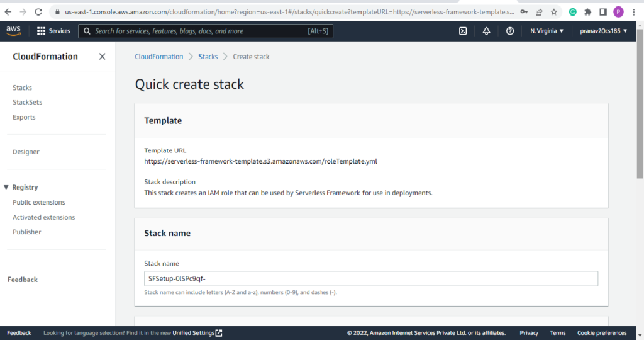Open Public extensions
Image resolution: width=644 pixels, height=340 pixels.
point(38,202)
